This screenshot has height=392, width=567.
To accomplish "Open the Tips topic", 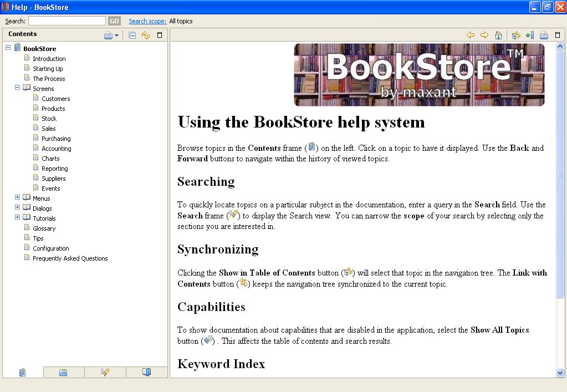I will tap(38, 238).
